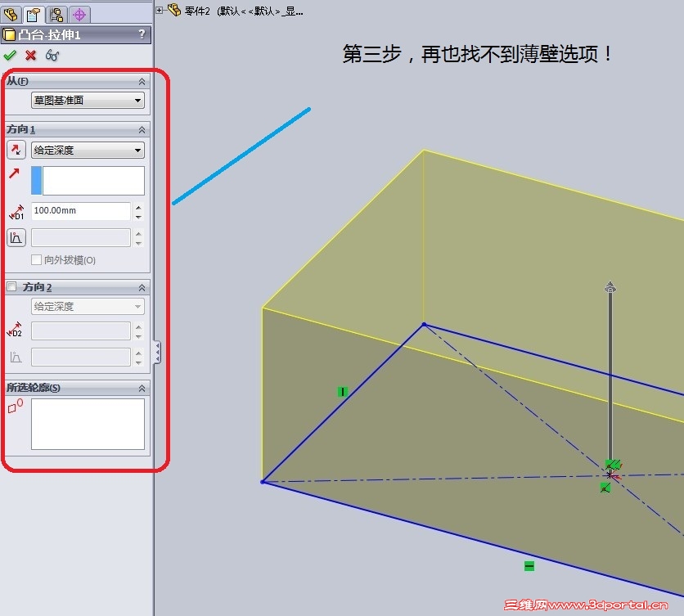Click the D2 depth input field
This screenshot has width=684, height=616.
(81, 330)
